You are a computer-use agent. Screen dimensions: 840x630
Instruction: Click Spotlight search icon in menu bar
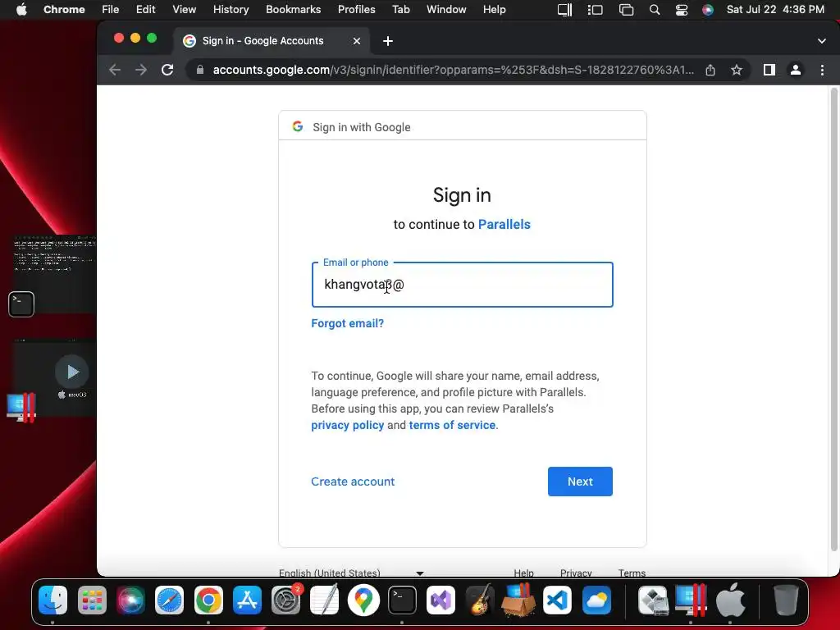coord(654,10)
